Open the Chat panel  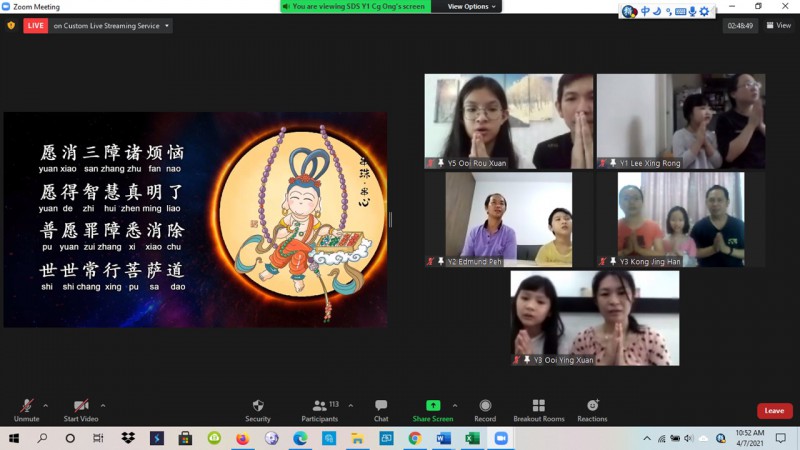click(381, 406)
